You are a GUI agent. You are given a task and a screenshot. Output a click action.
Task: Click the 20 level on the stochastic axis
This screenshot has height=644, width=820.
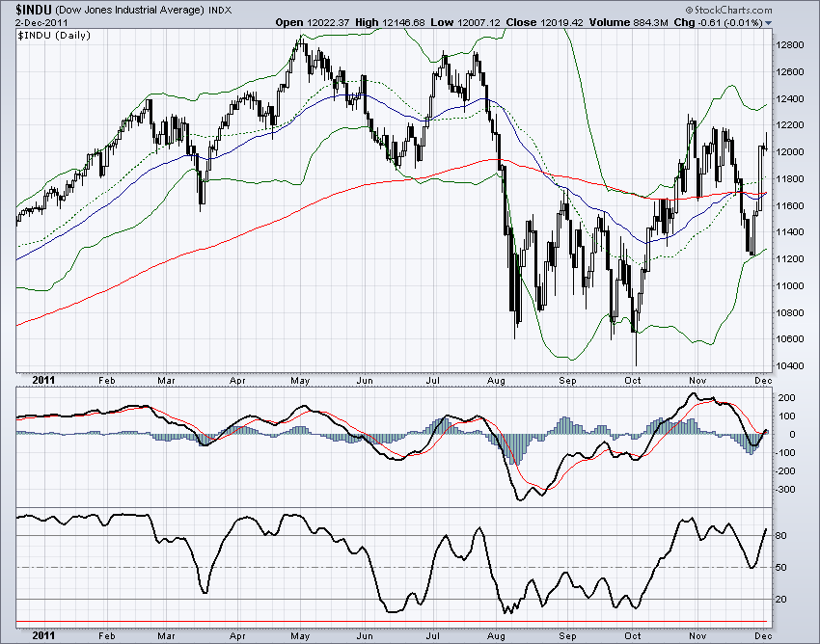[x=780, y=599]
